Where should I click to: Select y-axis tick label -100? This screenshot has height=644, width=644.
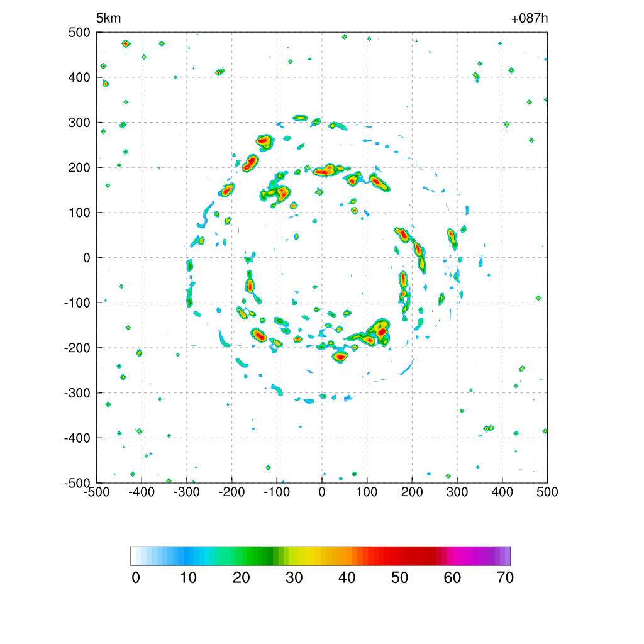tap(77, 303)
